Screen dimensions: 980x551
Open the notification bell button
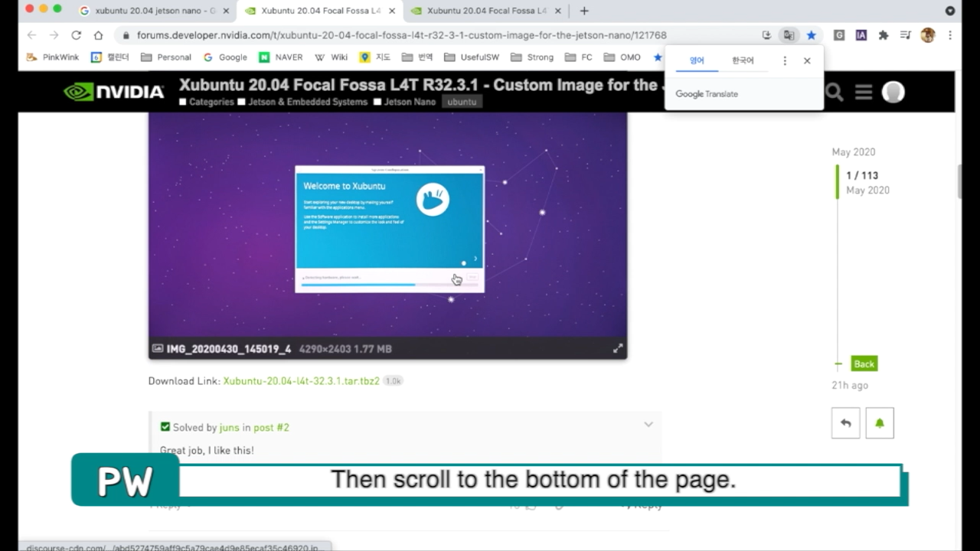tap(880, 423)
